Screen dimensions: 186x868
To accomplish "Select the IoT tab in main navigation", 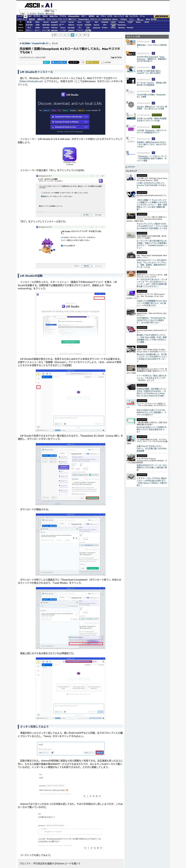I will pos(30,16).
